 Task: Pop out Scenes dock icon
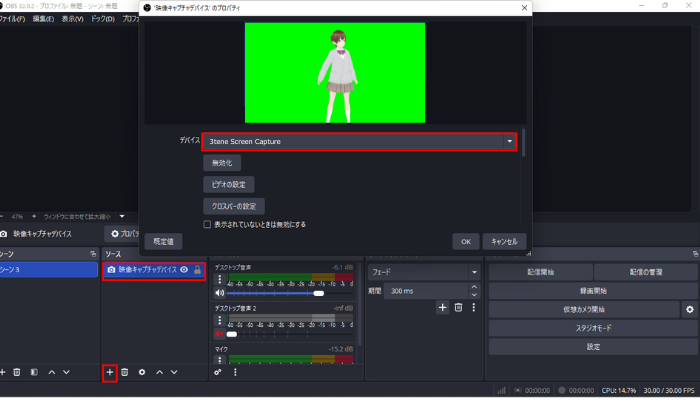(93, 254)
